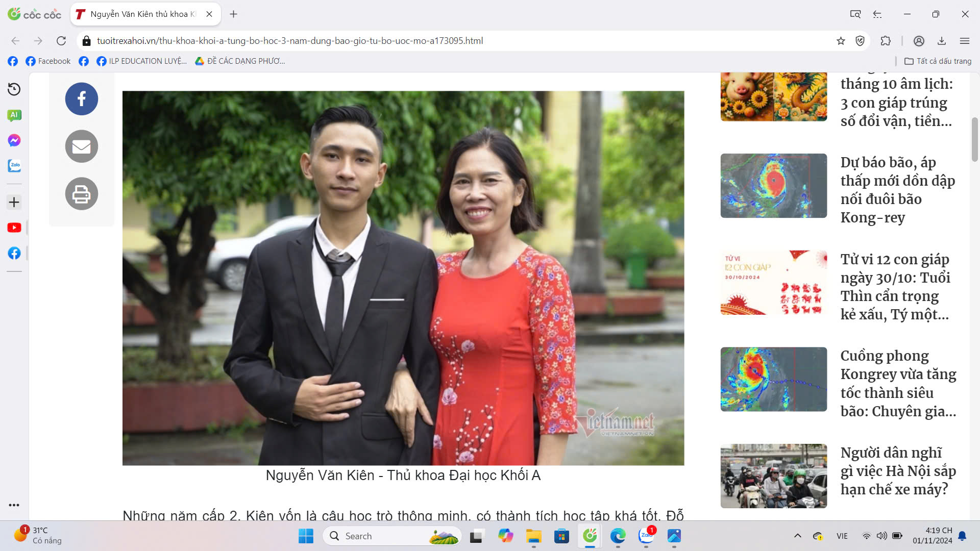Open browser main menu hamburger
The height and width of the screenshot is (551, 980).
pyautogui.click(x=964, y=41)
